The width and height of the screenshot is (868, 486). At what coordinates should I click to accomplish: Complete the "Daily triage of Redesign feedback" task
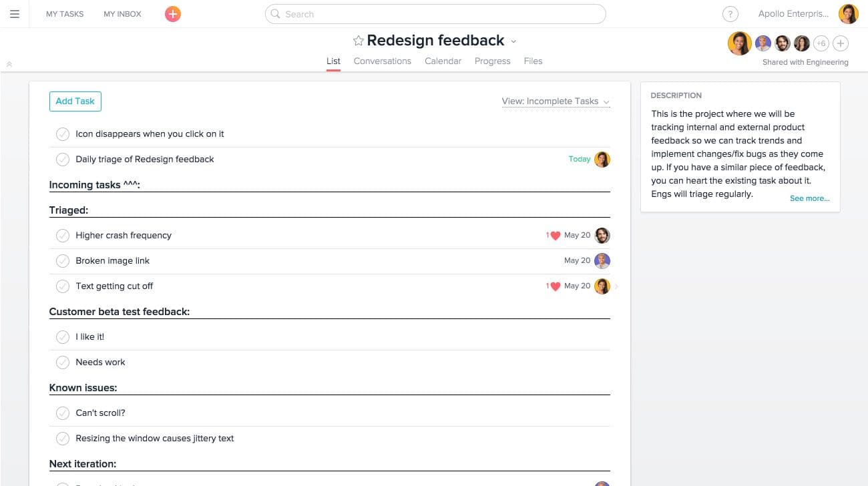pos(63,159)
